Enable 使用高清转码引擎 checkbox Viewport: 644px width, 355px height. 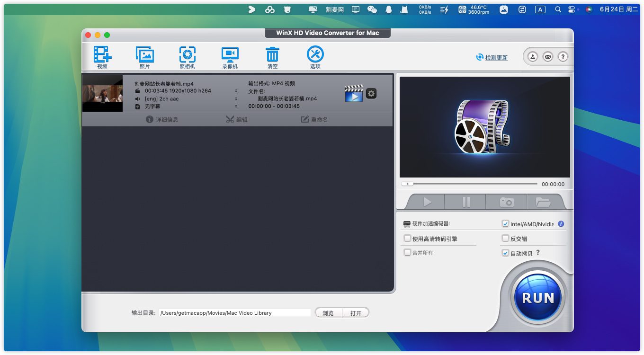point(407,239)
